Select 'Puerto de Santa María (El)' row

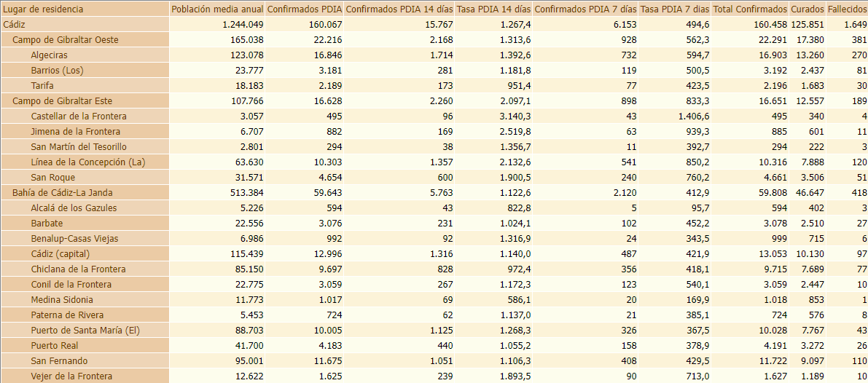85,331
